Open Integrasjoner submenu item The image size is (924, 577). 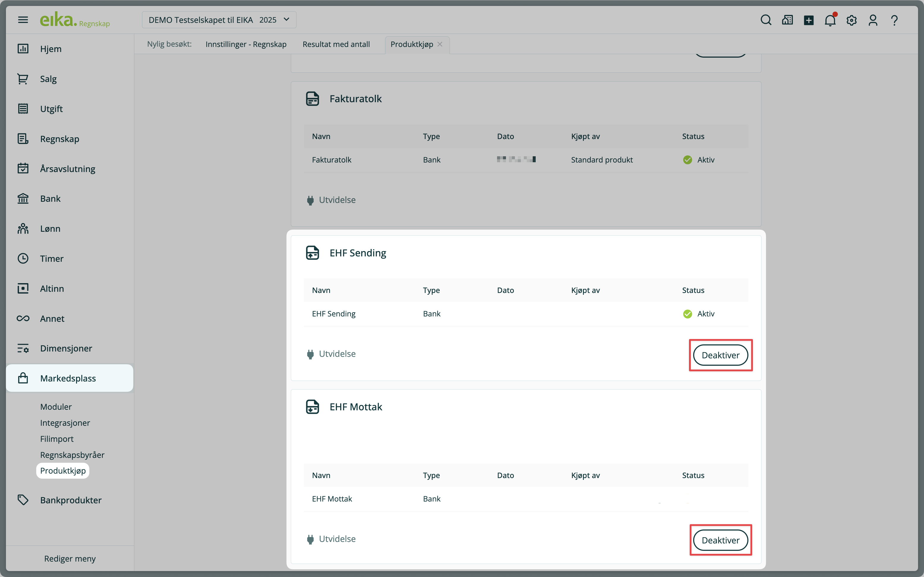pyautogui.click(x=65, y=423)
